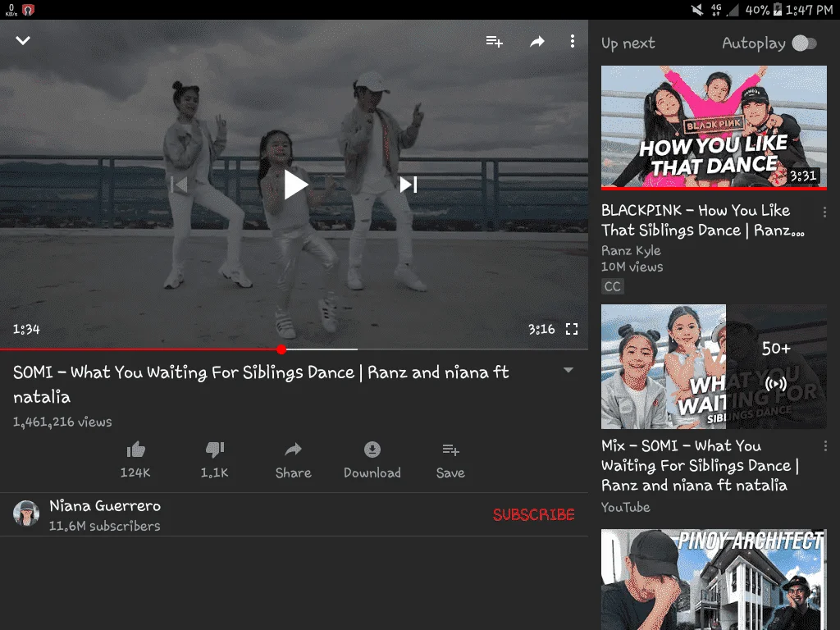The width and height of the screenshot is (840, 630).
Task: Tap the CC badge under BLACKPINK video
Action: tap(612, 286)
